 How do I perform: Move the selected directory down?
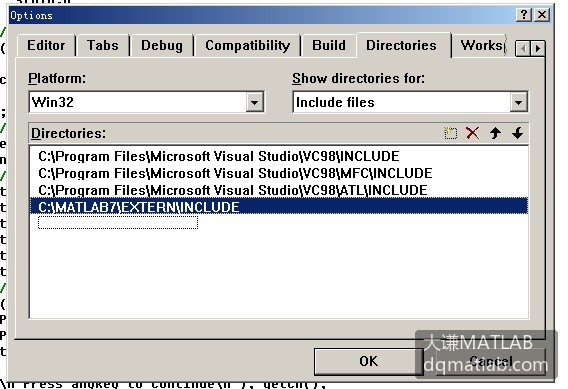click(x=518, y=133)
